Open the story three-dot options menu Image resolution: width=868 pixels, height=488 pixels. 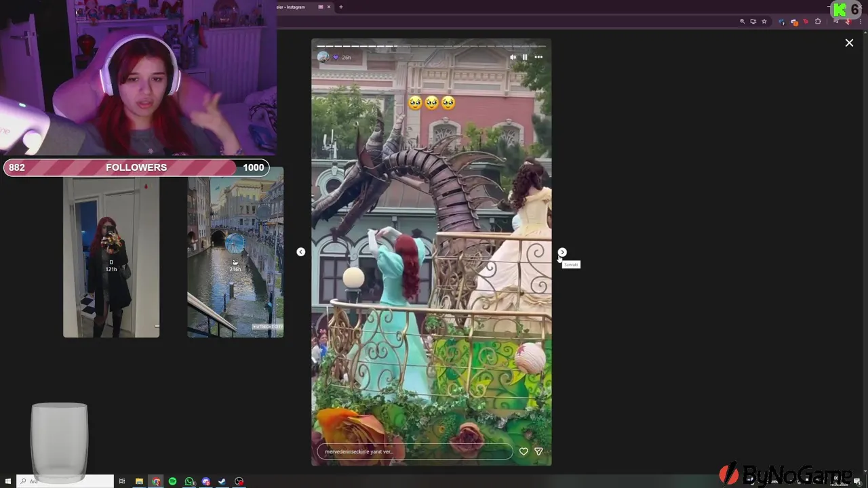click(538, 57)
